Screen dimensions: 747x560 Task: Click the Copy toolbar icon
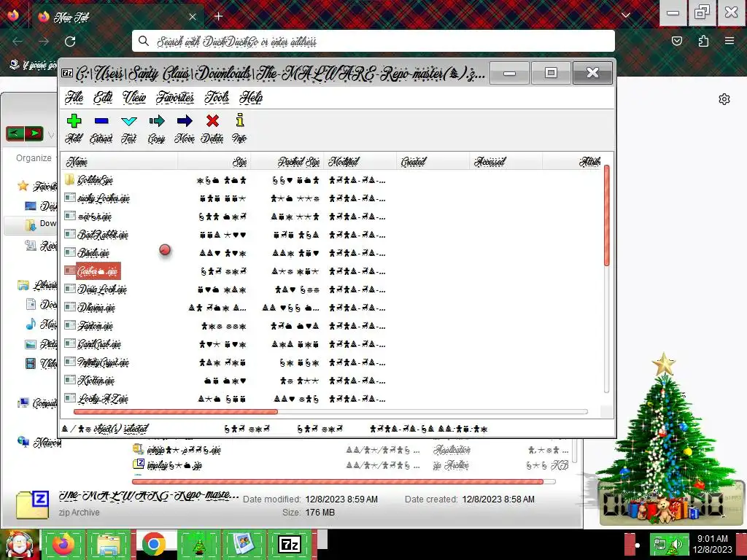pyautogui.click(x=156, y=121)
